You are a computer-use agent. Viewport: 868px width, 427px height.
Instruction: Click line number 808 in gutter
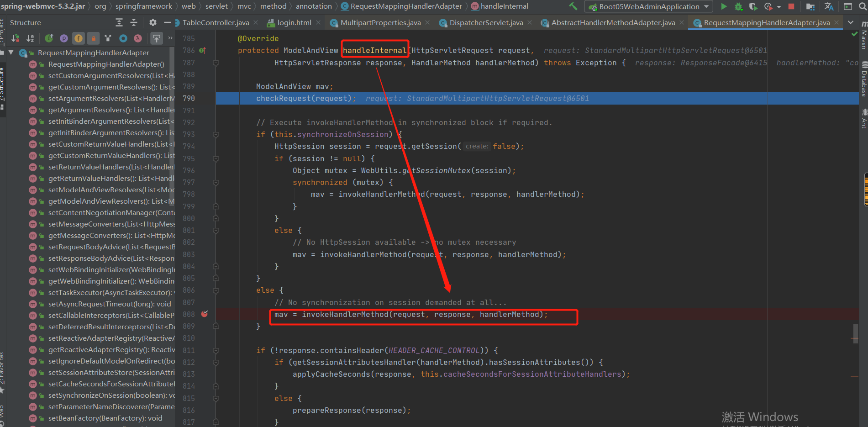pyautogui.click(x=189, y=314)
